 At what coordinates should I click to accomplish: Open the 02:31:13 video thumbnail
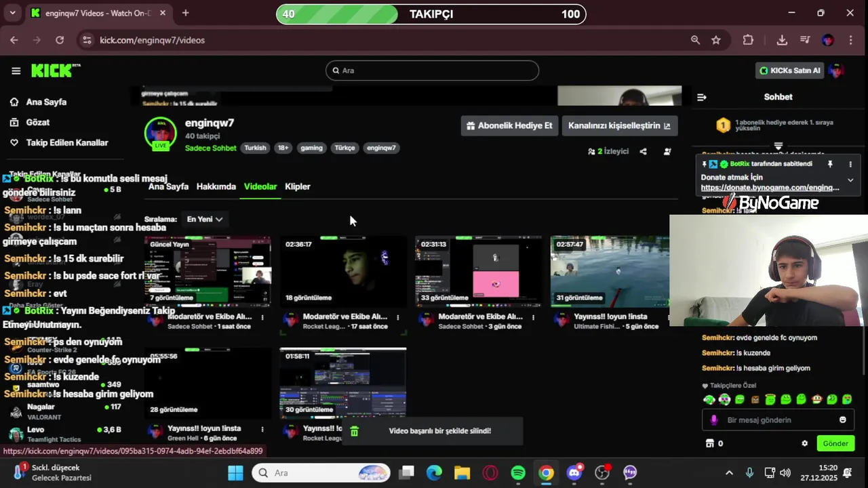[479, 271]
